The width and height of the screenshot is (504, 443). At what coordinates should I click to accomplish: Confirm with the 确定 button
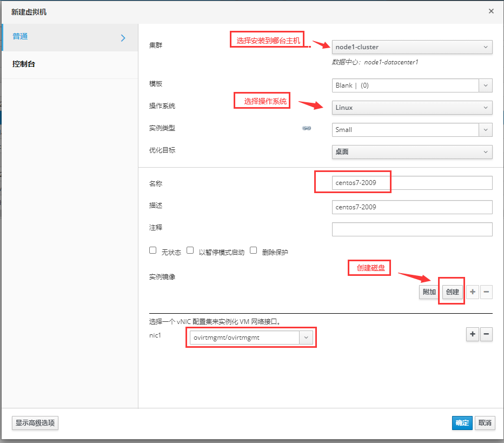[x=462, y=423]
